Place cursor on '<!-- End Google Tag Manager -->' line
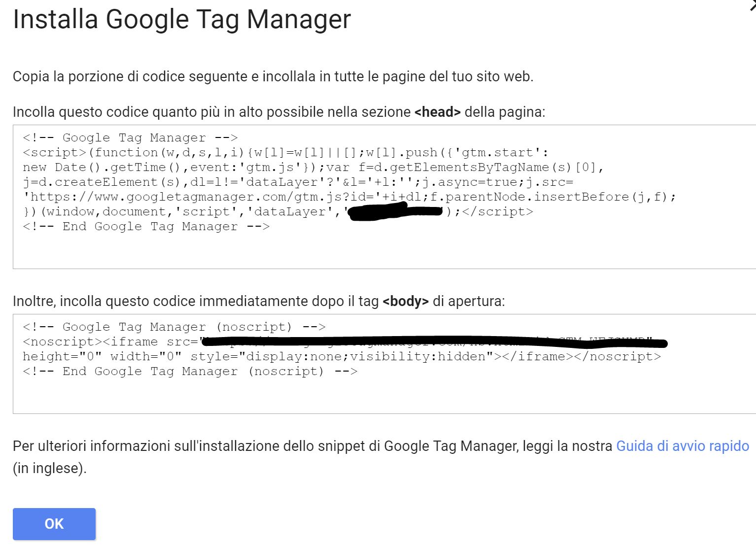The image size is (756, 546). (146, 227)
